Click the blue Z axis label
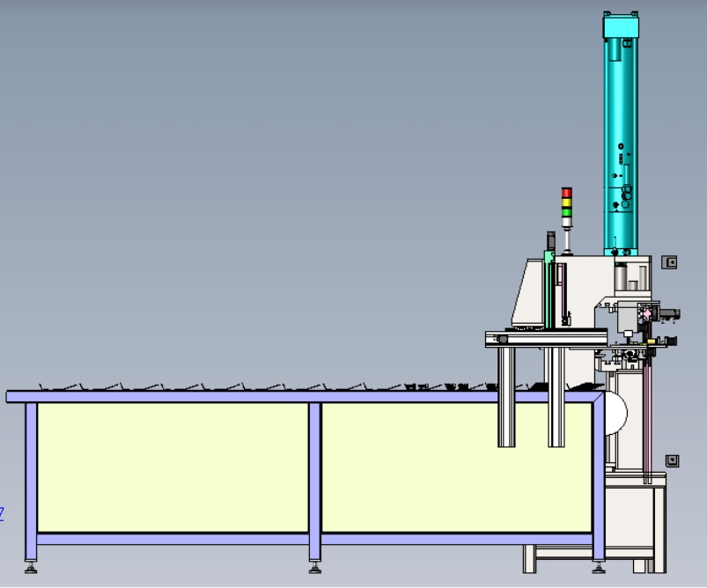The image size is (707, 588). [x=2, y=513]
